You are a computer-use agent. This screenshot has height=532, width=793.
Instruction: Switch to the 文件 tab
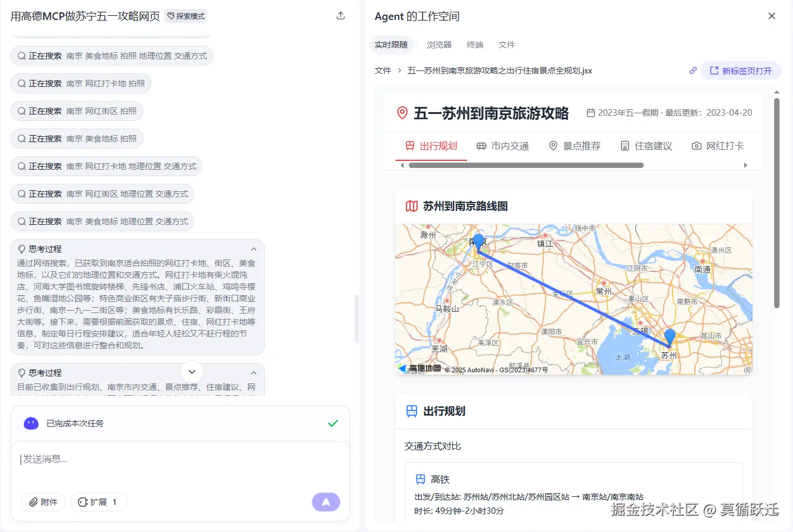tap(507, 45)
